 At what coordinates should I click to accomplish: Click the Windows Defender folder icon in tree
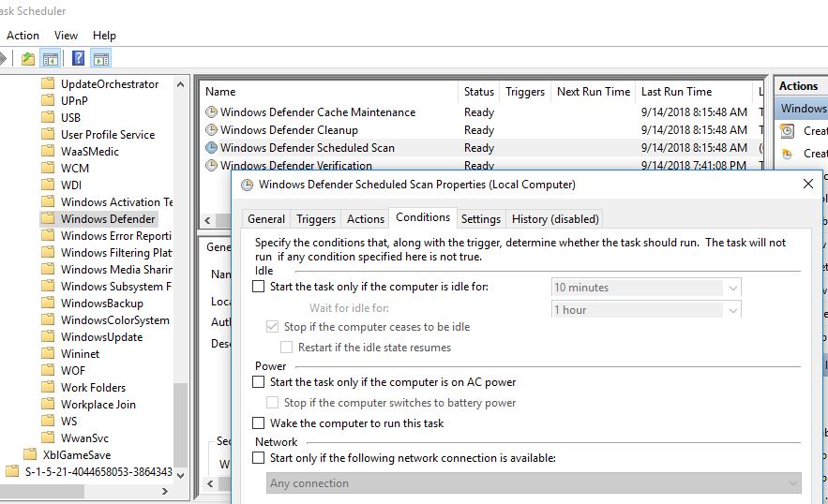click(49, 219)
